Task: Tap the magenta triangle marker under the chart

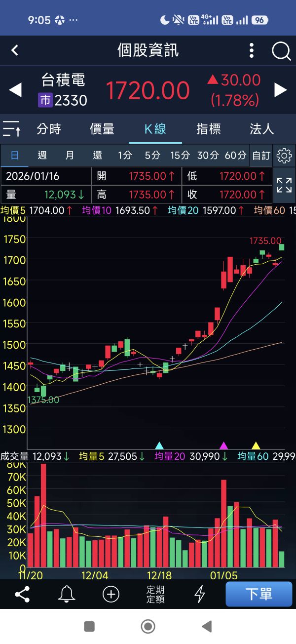Action: pyautogui.click(x=224, y=445)
